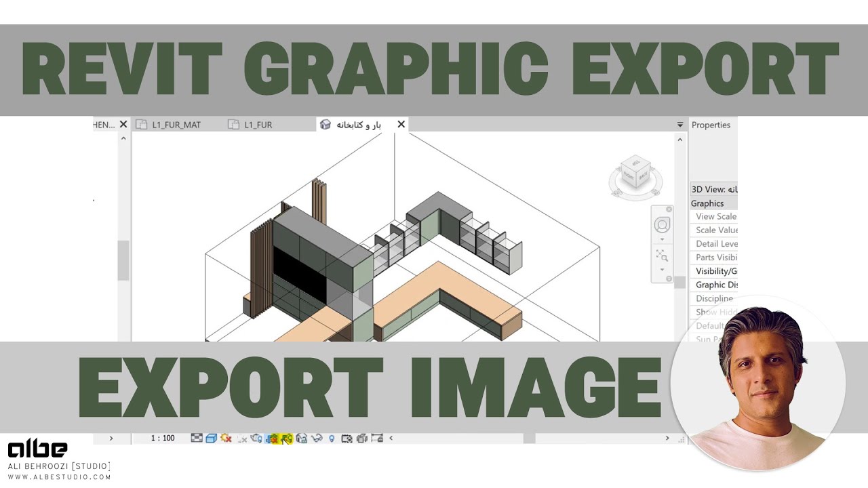The image size is (868, 488).
Task: Click the sheet icon on L1_FUR_MAT tab
Action: click(x=141, y=125)
